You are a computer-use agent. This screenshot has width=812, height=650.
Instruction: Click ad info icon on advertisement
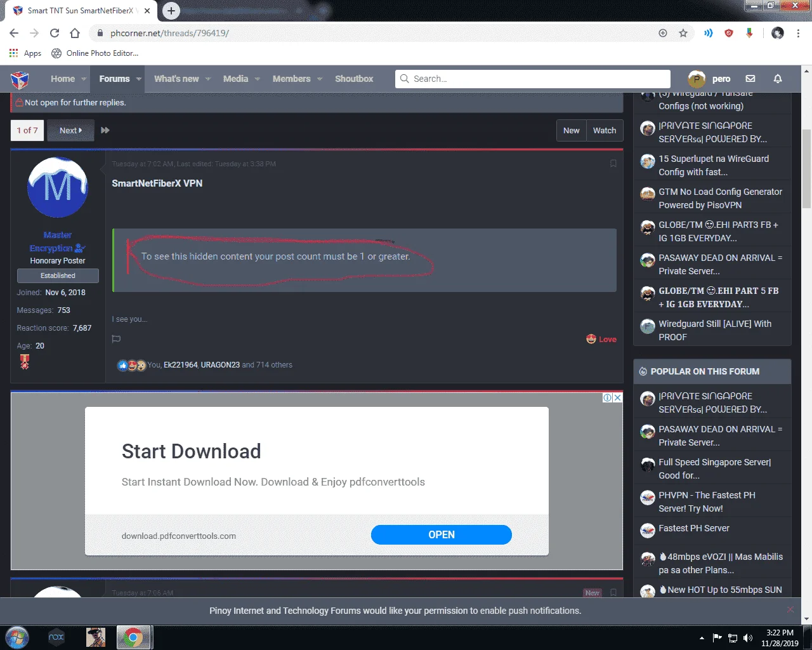[607, 397]
